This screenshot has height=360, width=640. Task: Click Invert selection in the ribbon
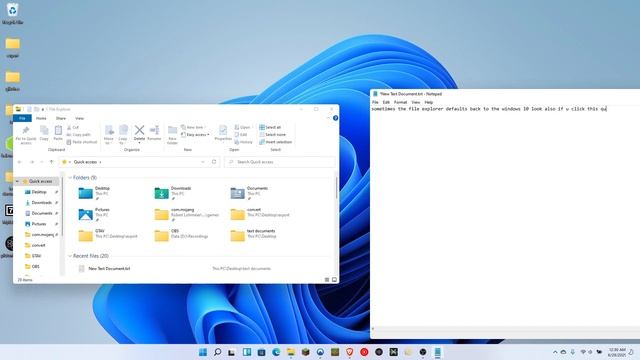tap(276, 142)
